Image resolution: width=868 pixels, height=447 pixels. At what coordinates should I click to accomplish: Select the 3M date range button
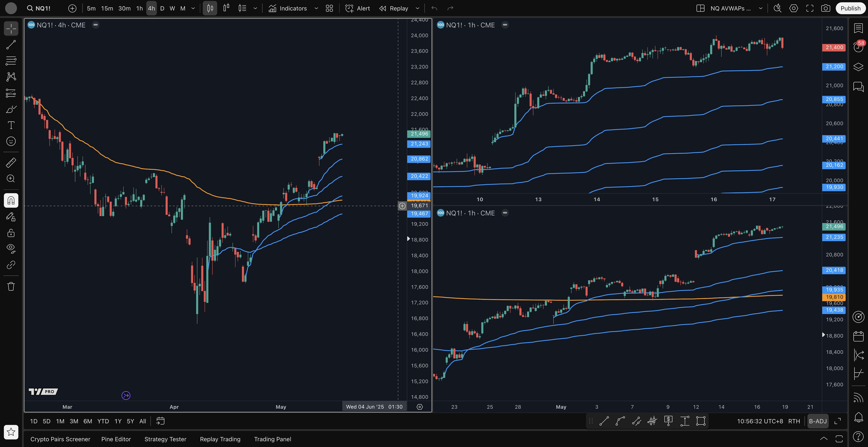point(74,421)
